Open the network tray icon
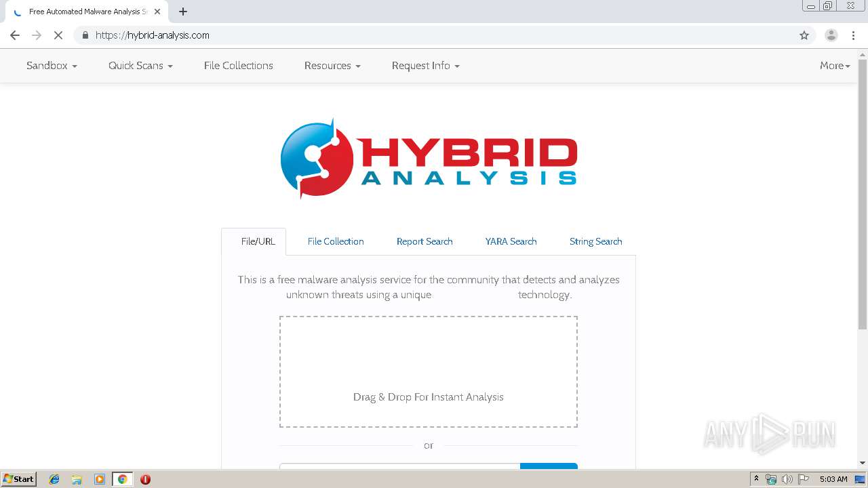Viewport: 868px width, 488px height. tap(771, 479)
